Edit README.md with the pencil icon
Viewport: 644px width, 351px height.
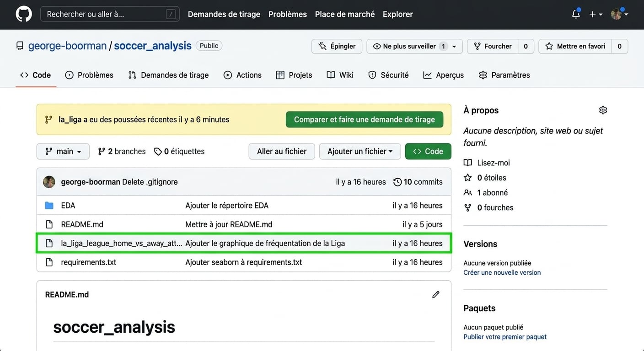coord(436,294)
